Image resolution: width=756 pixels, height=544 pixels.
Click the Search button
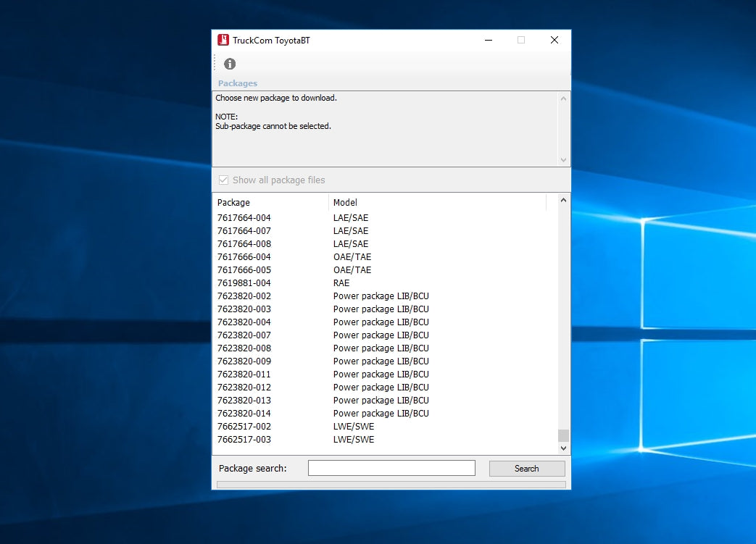pos(526,469)
